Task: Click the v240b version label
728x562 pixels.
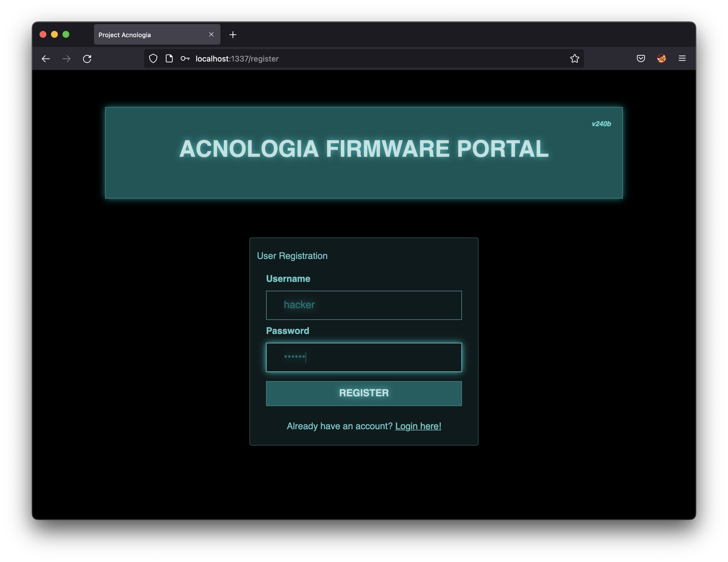Action: (x=601, y=124)
